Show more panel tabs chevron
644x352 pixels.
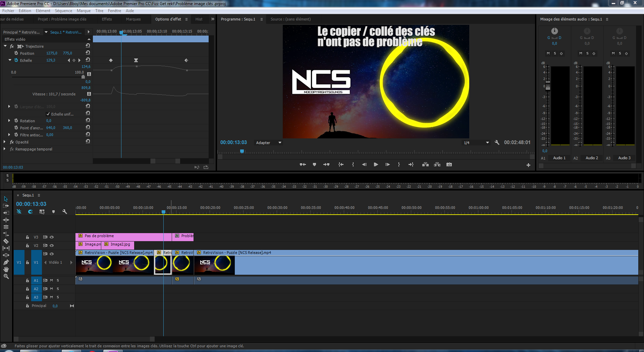click(x=213, y=19)
